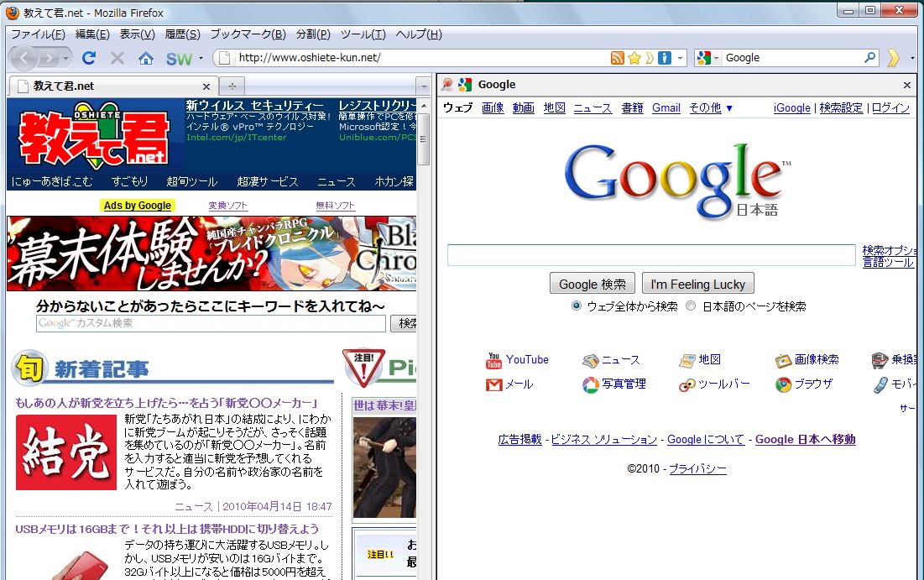Click the 地図 map icon

(687, 360)
